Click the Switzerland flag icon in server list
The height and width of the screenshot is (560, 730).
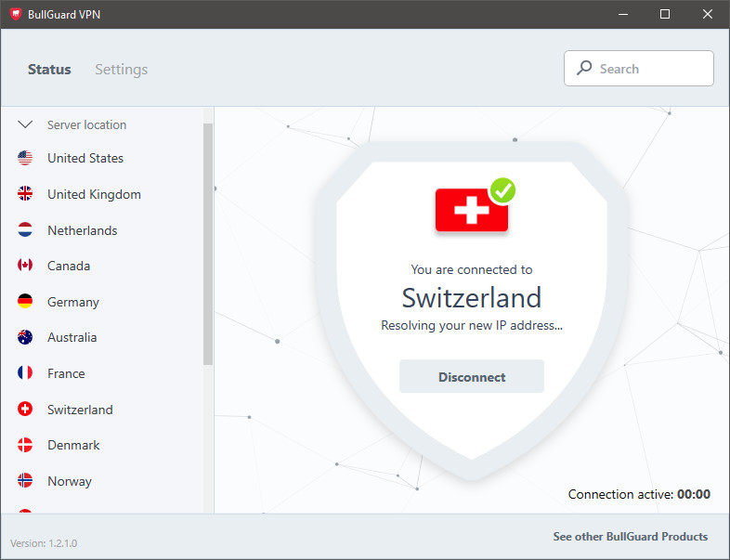[25, 409]
